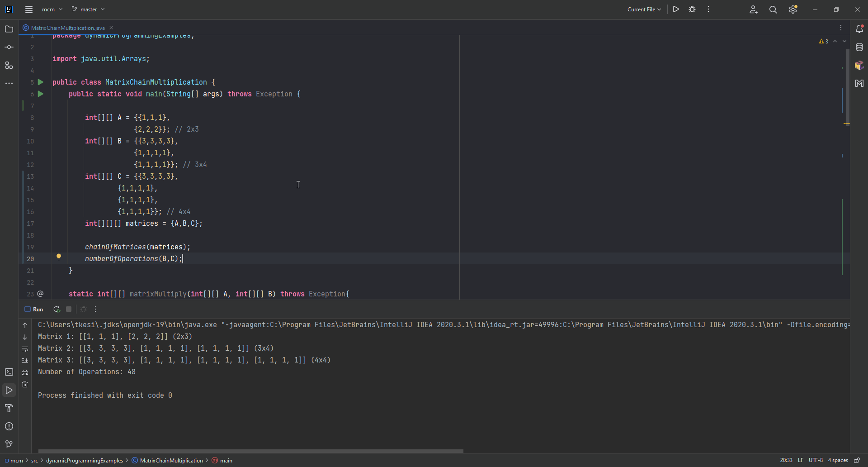Open the Commit tool window

pyautogui.click(x=9, y=48)
